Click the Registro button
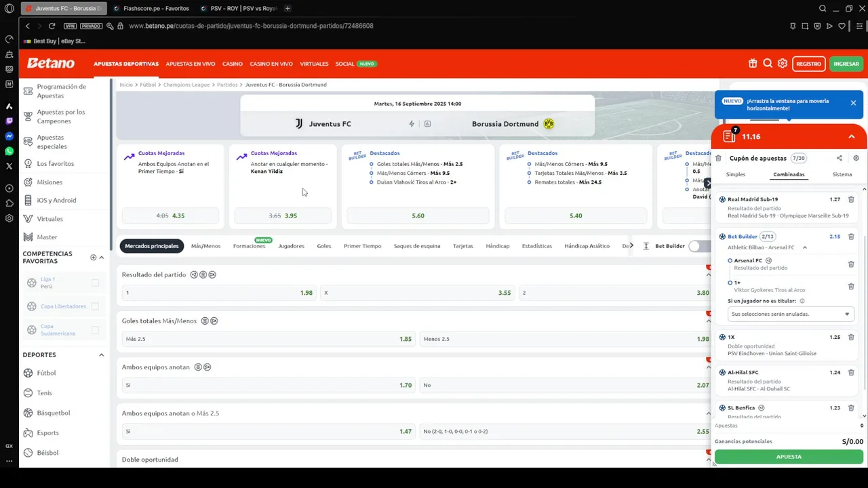The width and height of the screenshot is (868, 488). [x=809, y=64]
